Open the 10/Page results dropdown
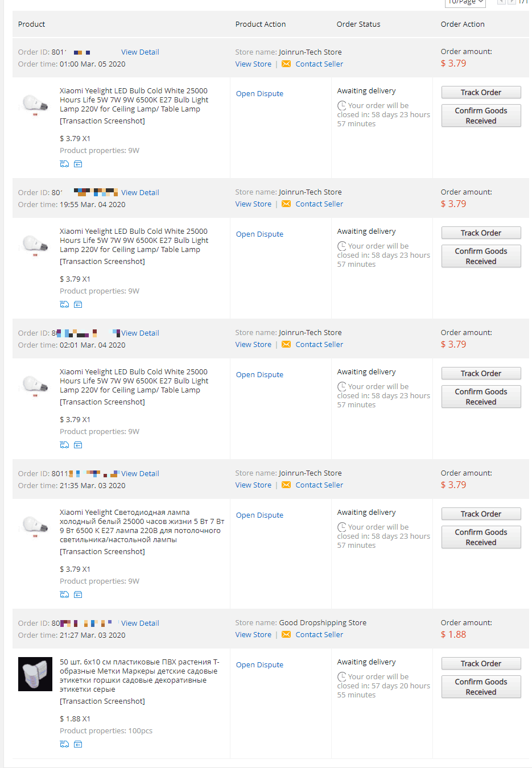This screenshot has width=532, height=768. [x=465, y=2]
